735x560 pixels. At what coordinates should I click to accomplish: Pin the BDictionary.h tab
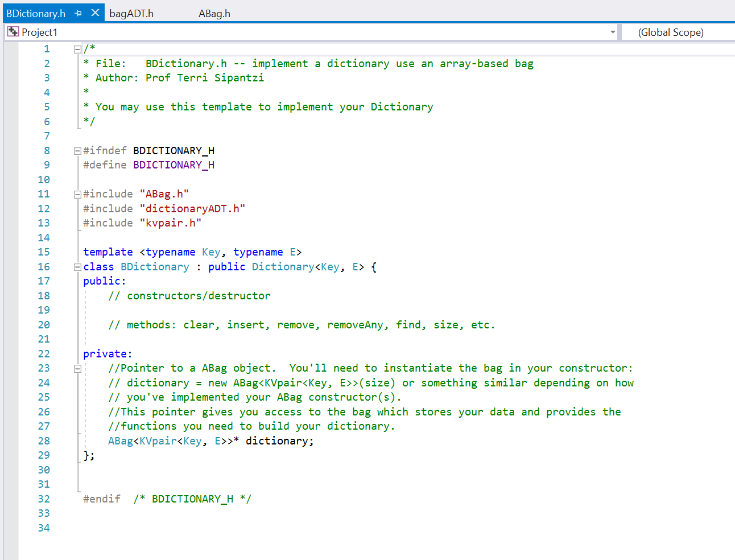coord(79,13)
